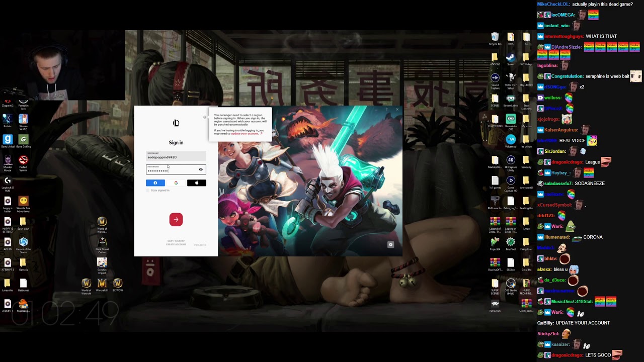Viewport: 644px width, 362px height.
Task: Open the MapleLegends desktop shortcut
Action: [23, 306]
